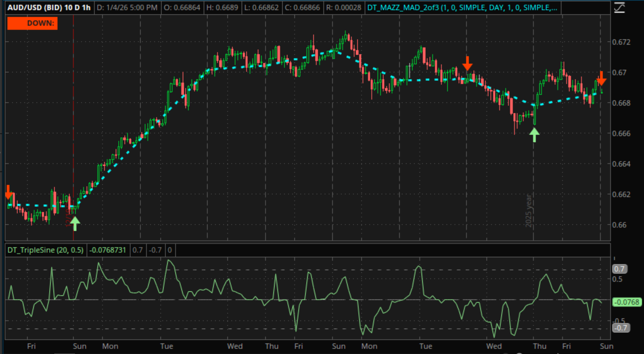Click the red down arrow at far-right chart edge
Image resolution: width=644 pixels, height=354 pixels.
tap(601, 78)
